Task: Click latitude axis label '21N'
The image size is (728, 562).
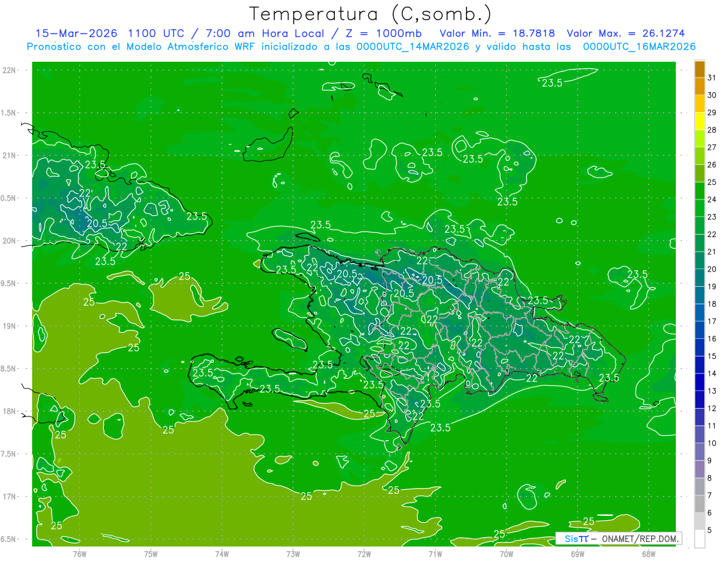Action: click(x=10, y=155)
